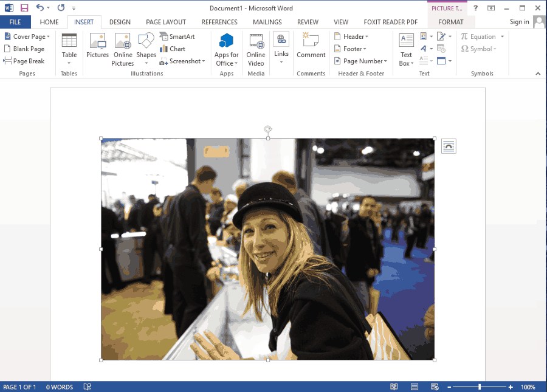Zoom out with the minus button
The image size is (547, 392).
(449, 387)
